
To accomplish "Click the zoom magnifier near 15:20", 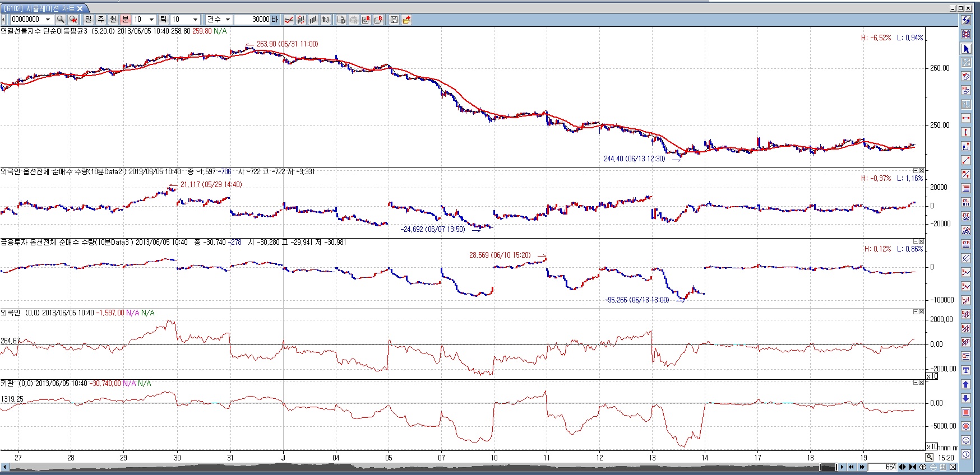I will 930,458.
